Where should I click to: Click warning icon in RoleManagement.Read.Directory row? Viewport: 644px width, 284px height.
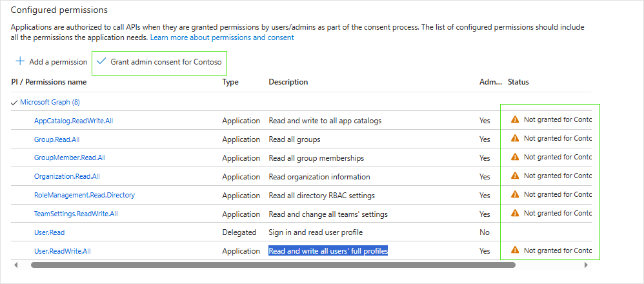[514, 194]
